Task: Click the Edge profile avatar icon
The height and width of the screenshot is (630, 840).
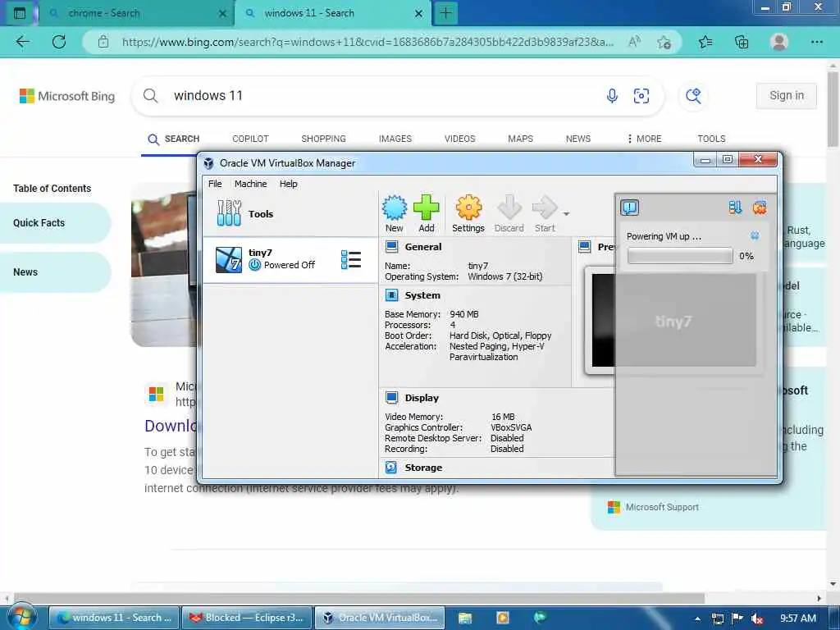Action: [x=779, y=42]
